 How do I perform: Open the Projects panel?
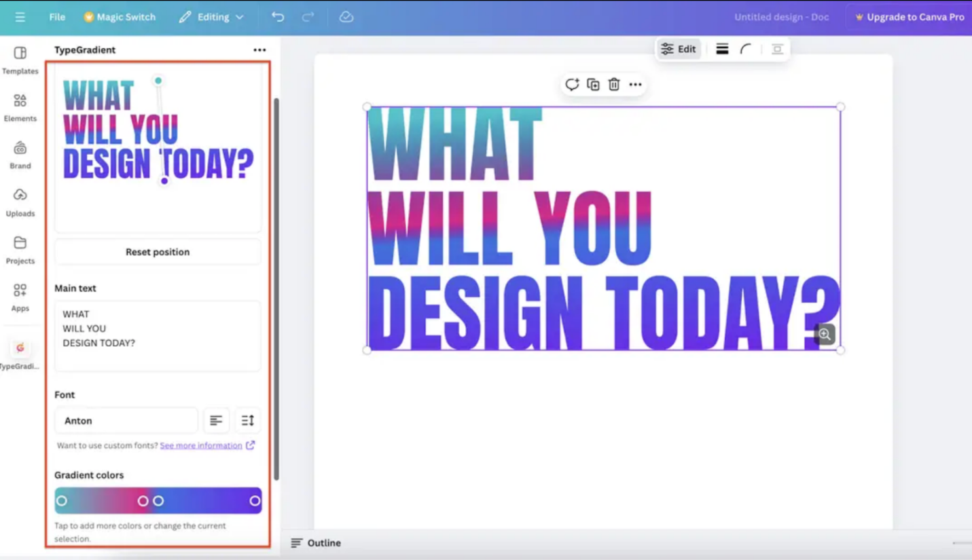click(x=20, y=251)
